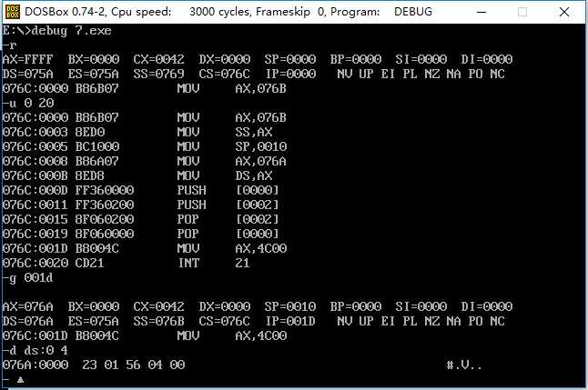Click the 'POP [0000]' instruction line
588x390 pixels.
pos(140,234)
